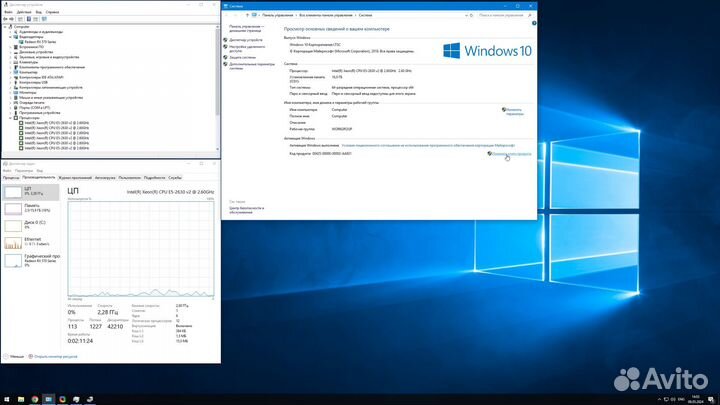
Task: Select the Диск 0 (C:) performance item
Action: click(x=31, y=225)
